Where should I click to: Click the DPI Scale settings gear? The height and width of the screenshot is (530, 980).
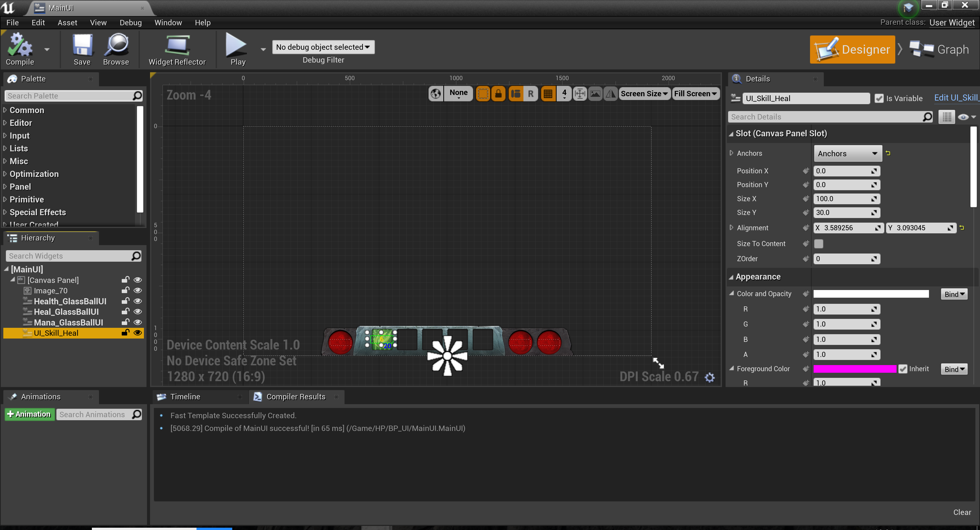click(709, 377)
